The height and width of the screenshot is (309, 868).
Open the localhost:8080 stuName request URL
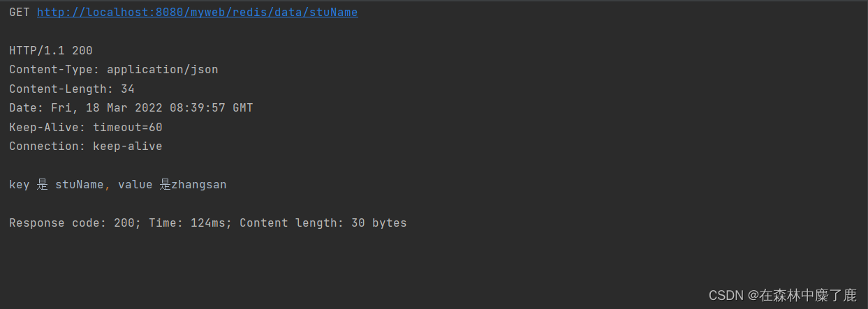coord(197,13)
